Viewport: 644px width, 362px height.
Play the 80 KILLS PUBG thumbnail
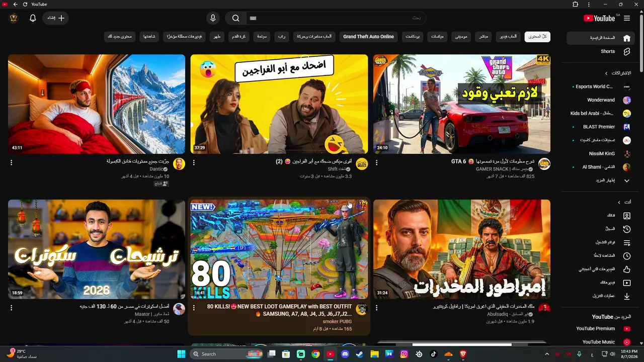tap(279, 249)
